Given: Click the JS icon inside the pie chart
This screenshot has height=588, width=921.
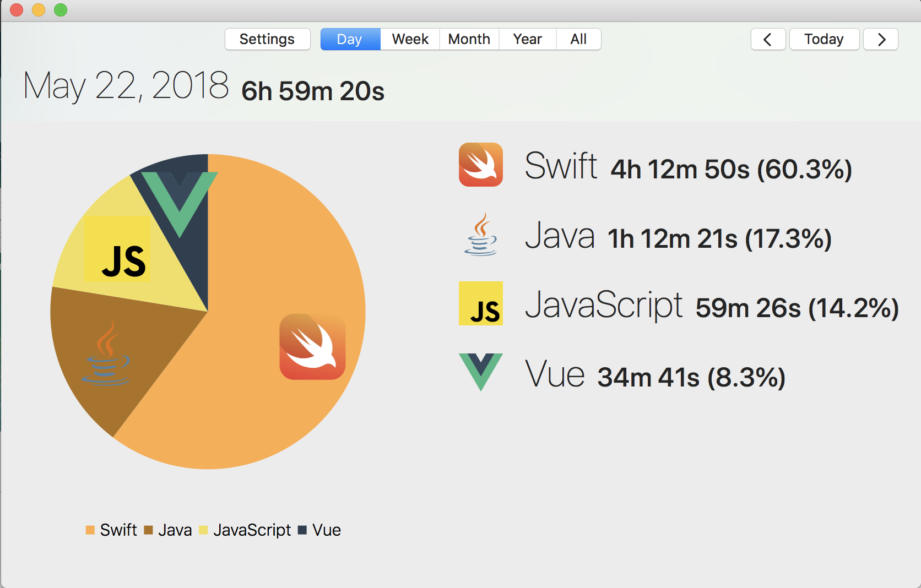Looking at the screenshot, I should tap(118, 249).
